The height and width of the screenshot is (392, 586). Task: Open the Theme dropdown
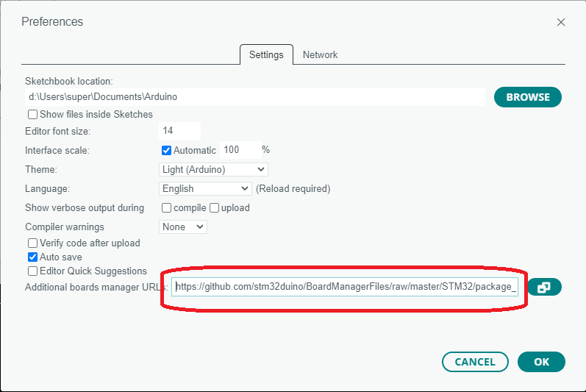213,170
